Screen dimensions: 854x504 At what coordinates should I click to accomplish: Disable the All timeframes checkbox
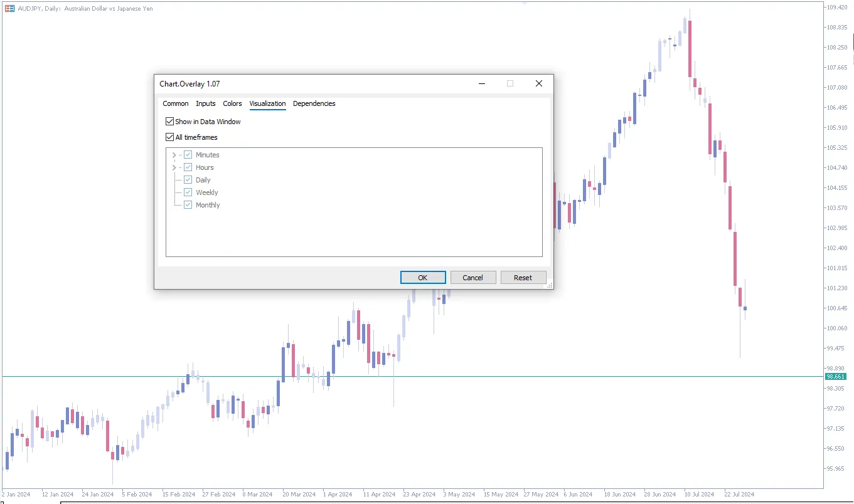point(169,137)
